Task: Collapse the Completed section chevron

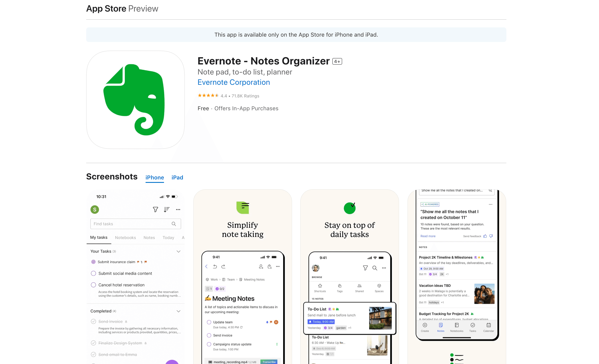Action: pos(178,311)
